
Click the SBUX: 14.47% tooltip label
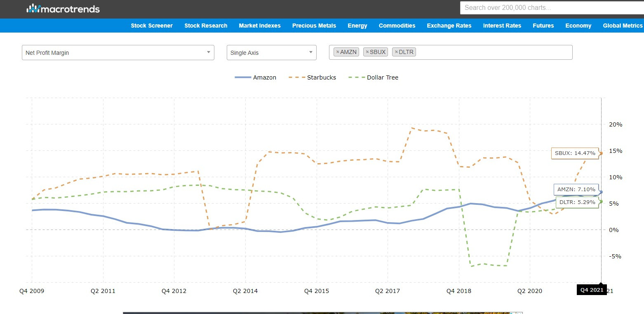(x=575, y=153)
